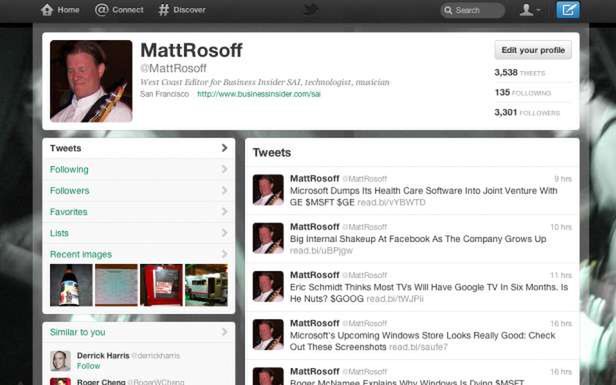The image size is (616, 385).
Task: Click inside the Search field
Action: [x=473, y=10]
